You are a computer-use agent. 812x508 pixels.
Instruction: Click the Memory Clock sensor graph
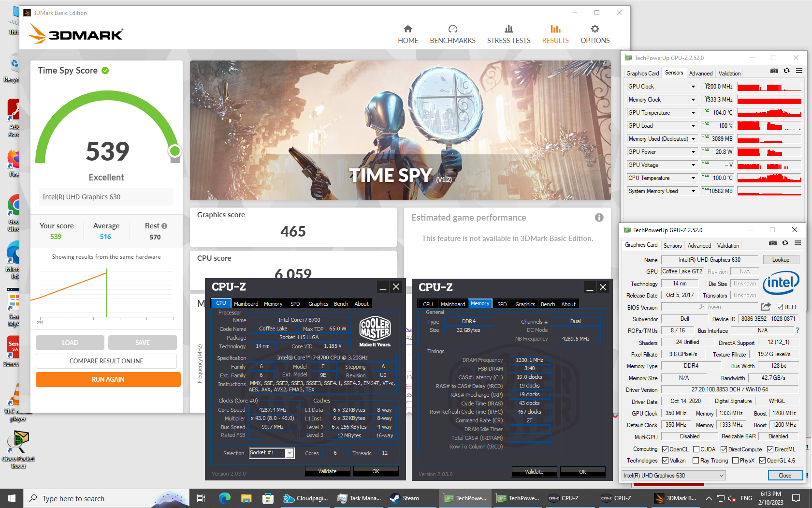click(769, 100)
